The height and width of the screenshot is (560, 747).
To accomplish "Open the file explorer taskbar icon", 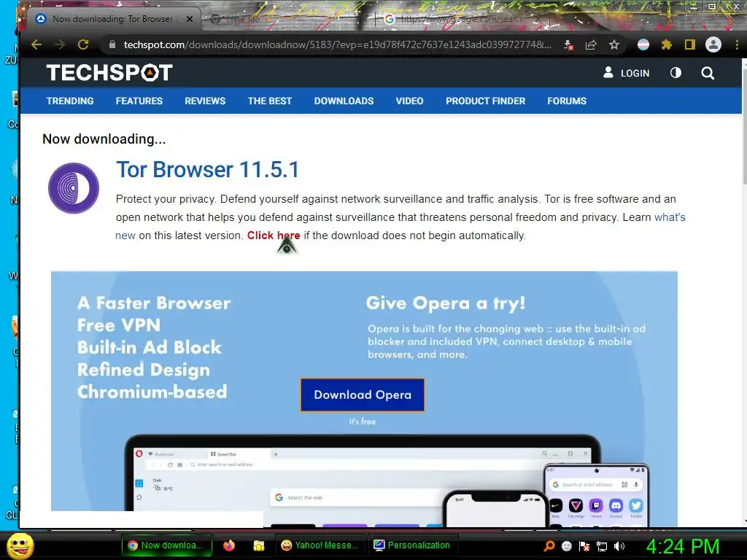I will point(259,545).
